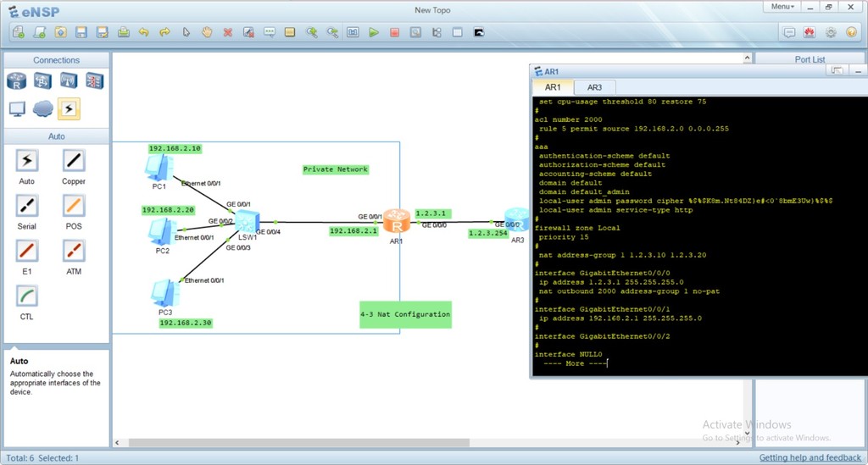Screen dimensions: 868x465
Task: Select the AR1 terminal tab
Action: pyautogui.click(x=553, y=87)
